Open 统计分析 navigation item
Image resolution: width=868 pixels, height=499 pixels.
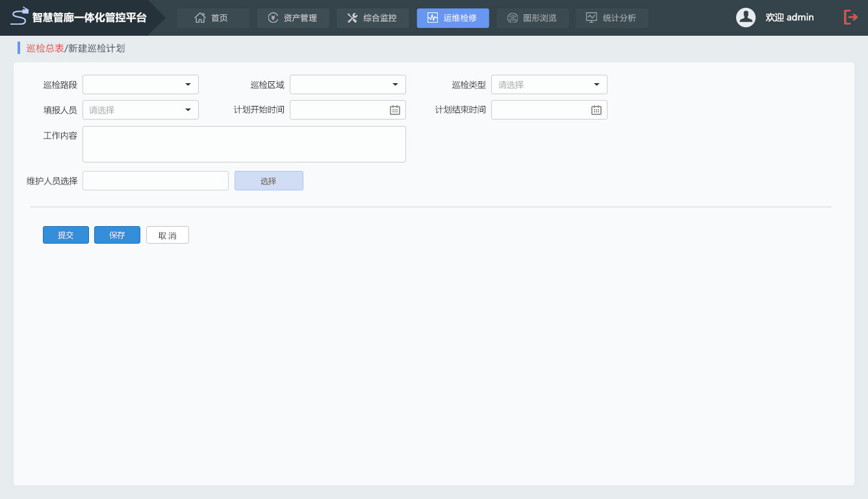pyautogui.click(x=611, y=18)
